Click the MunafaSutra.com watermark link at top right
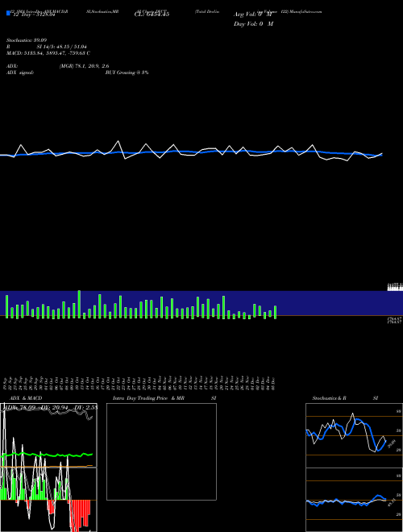This screenshot has height=532, width=403. [x=305, y=11]
